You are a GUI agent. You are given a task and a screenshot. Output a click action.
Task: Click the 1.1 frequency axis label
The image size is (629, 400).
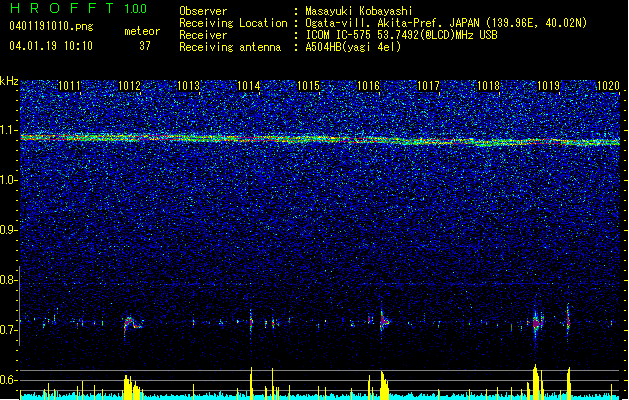(x=9, y=130)
